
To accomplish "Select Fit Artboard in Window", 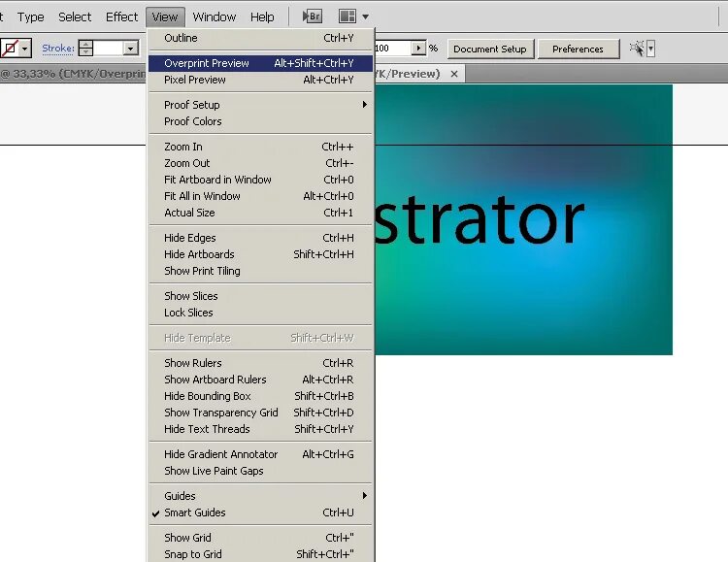I will pyautogui.click(x=260, y=180).
